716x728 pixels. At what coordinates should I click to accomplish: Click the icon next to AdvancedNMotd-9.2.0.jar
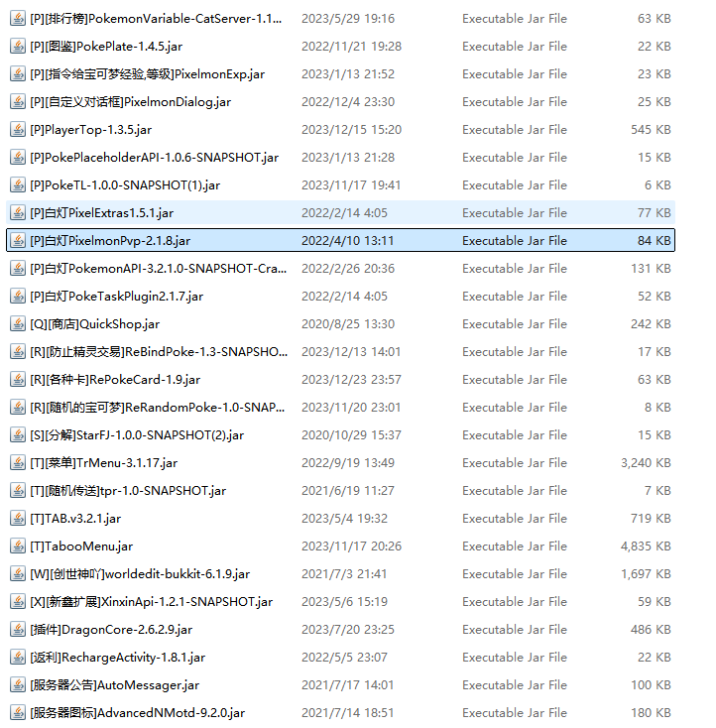click(x=17, y=713)
